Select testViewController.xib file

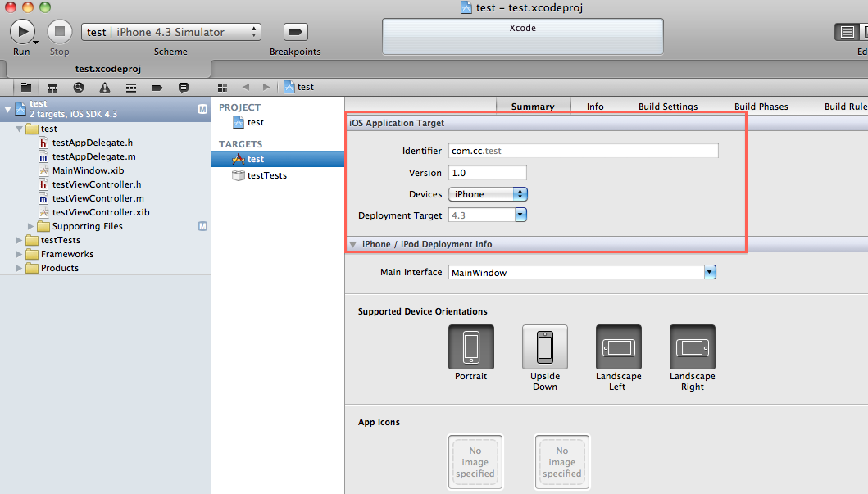click(x=100, y=212)
